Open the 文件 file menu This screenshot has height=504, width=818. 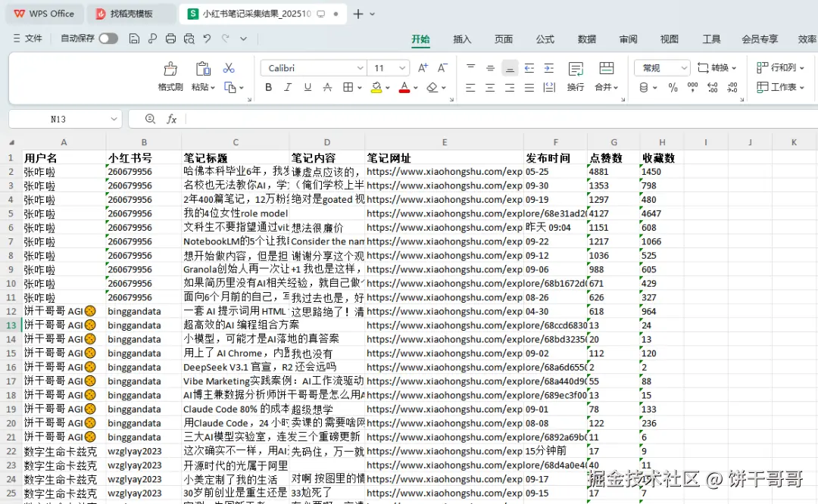[28, 39]
